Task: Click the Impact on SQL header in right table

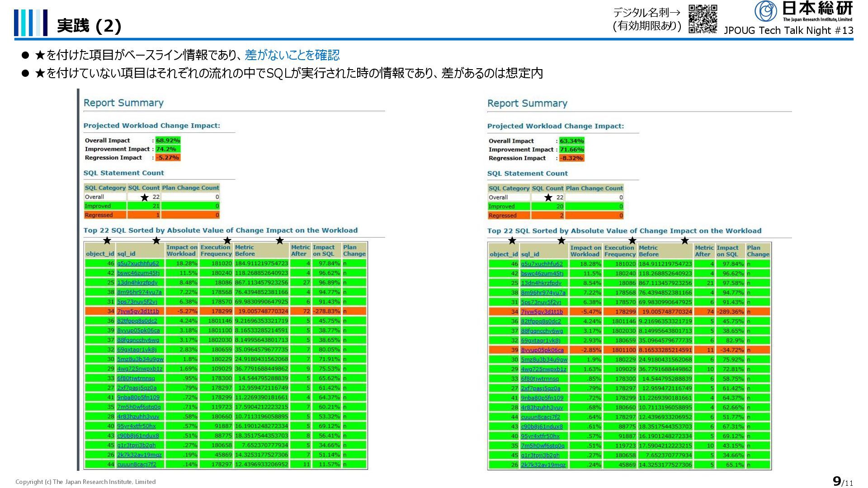Action: coord(727,251)
